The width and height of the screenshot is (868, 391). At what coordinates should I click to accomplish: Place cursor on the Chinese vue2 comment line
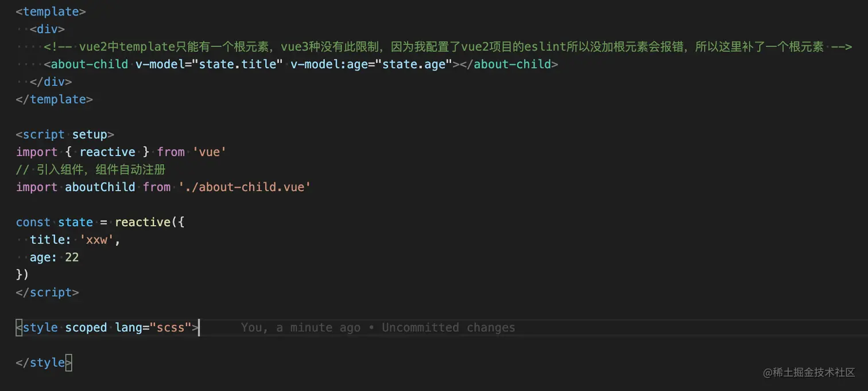(448, 47)
